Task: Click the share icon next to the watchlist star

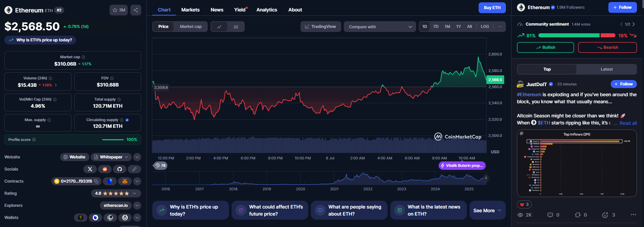Action: (x=136, y=10)
